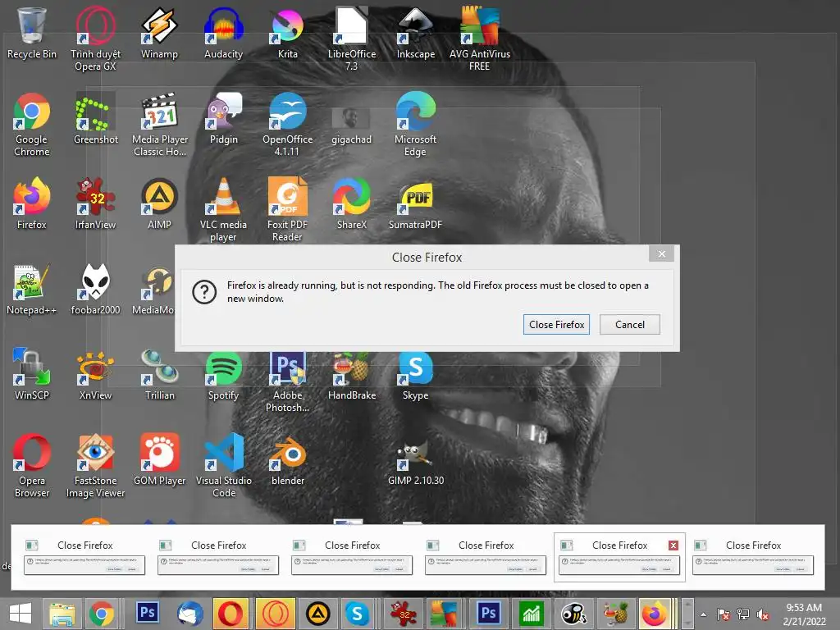
Task: Switch to Opera GX on the taskbar
Action: click(x=276, y=614)
